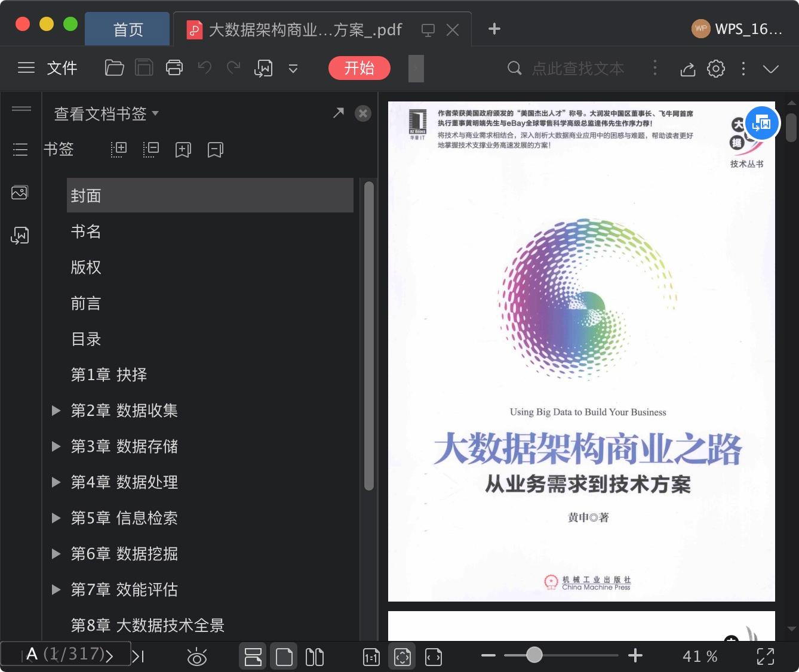Click the document vertical scrollbar thumb

[x=791, y=128]
